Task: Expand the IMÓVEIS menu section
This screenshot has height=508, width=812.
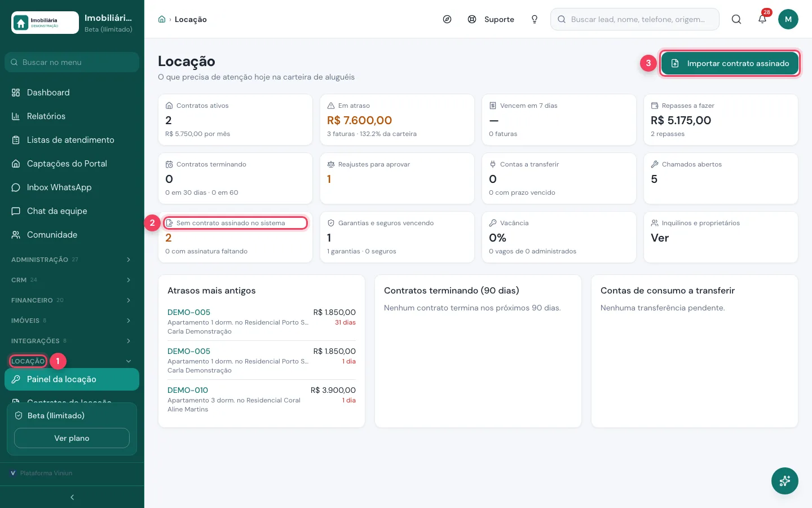Action: coord(72,321)
